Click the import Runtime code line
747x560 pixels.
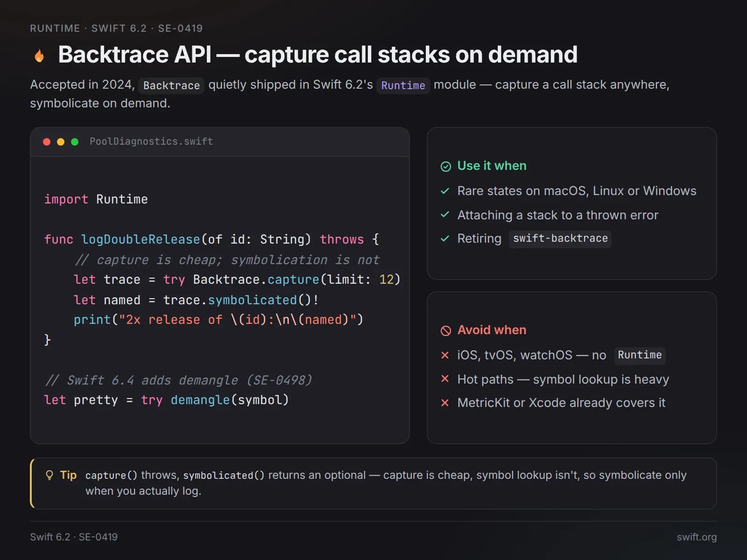pos(96,199)
